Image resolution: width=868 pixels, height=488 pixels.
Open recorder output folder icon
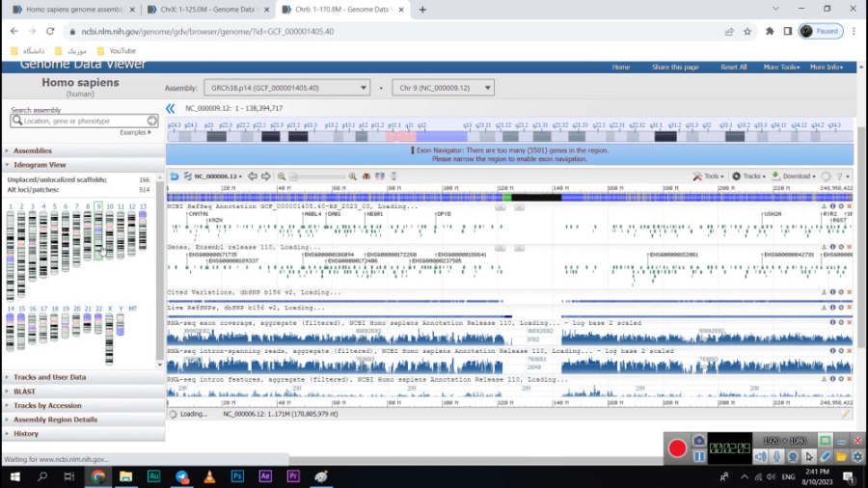pyautogui.click(x=841, y=456)
